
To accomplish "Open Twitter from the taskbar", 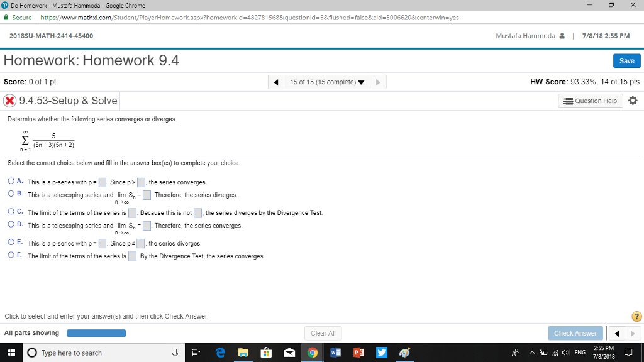I will pyautogui.click(x=382, y=353).
